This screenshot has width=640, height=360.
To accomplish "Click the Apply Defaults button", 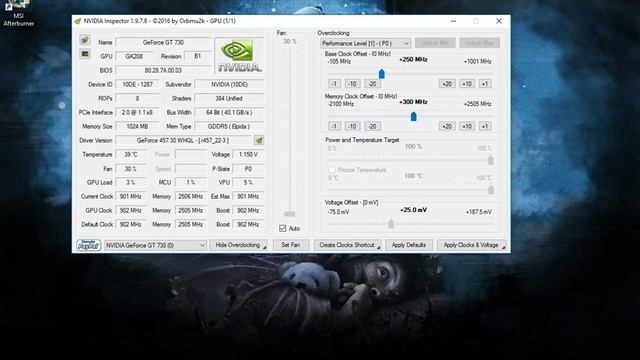I will 409,245.
